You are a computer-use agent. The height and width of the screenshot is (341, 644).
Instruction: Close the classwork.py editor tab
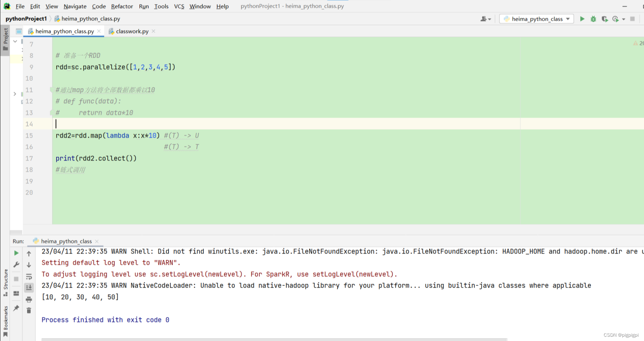pyautogui.click(x=154, y=31)
